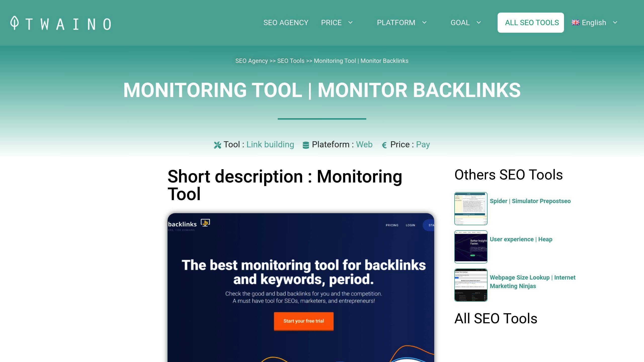
Task: Toggle the English language selector
Action: [x=595, y=23]
